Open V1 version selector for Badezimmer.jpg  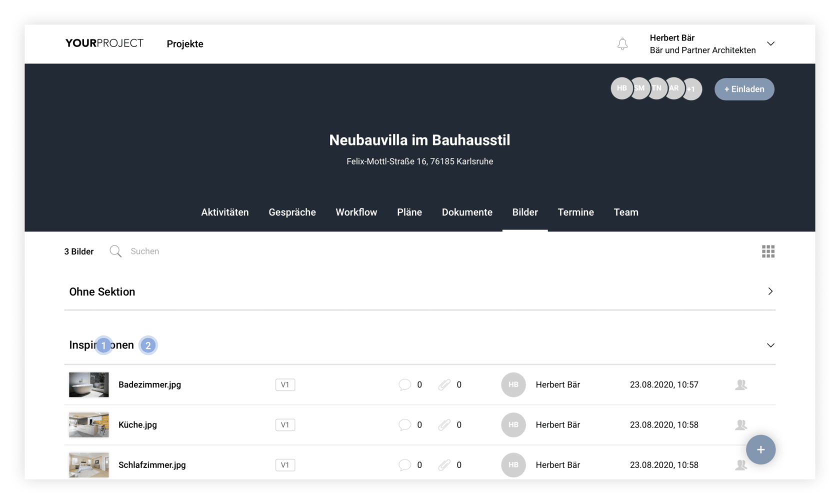point(285,384)
